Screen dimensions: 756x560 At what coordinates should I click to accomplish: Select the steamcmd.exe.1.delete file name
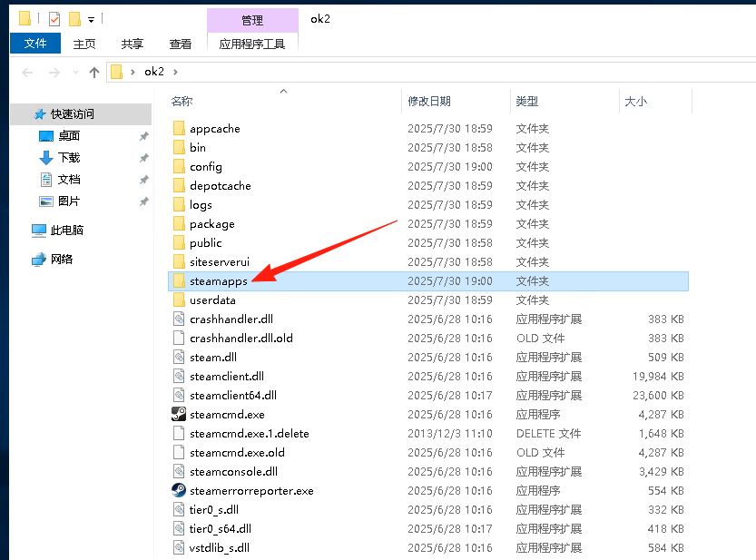(250, 433)
